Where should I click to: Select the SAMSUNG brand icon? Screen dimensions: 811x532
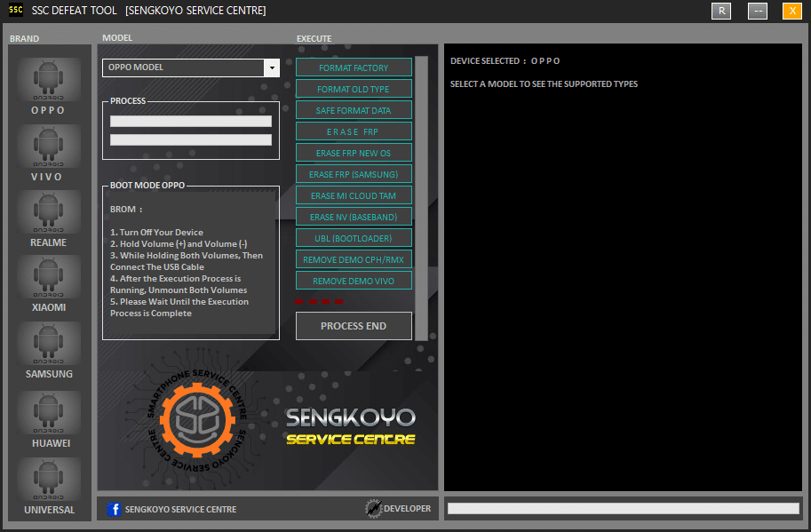(x=48, y=345)
